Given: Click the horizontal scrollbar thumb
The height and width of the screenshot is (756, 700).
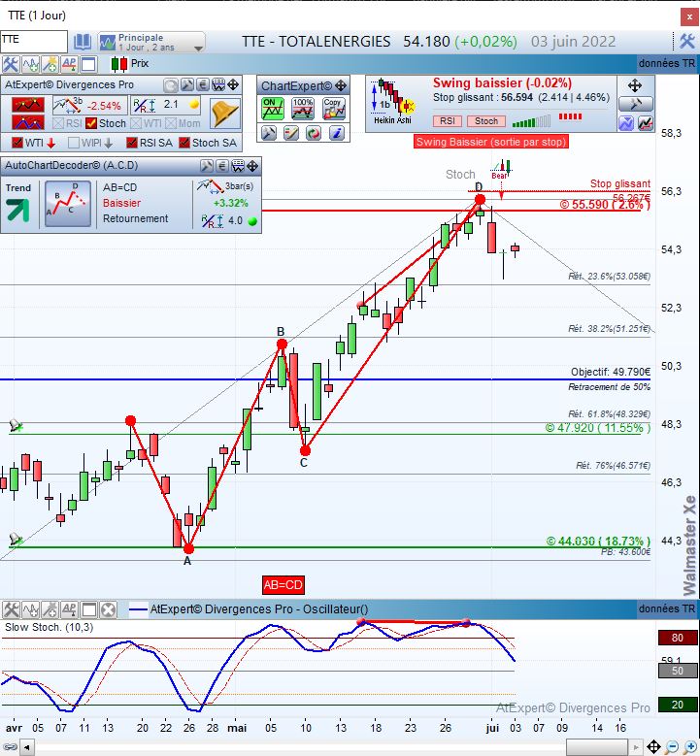Looking at the screenshot, I should coord(597,748).
